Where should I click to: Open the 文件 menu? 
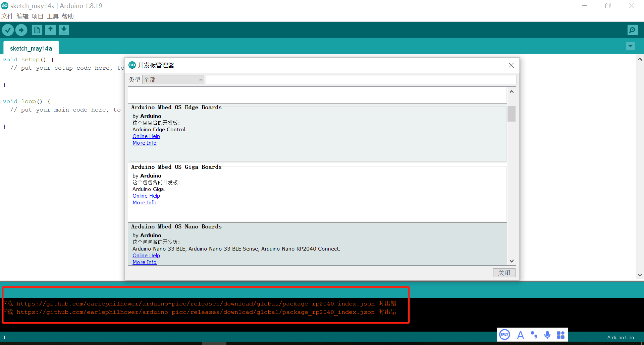point(7,16)
